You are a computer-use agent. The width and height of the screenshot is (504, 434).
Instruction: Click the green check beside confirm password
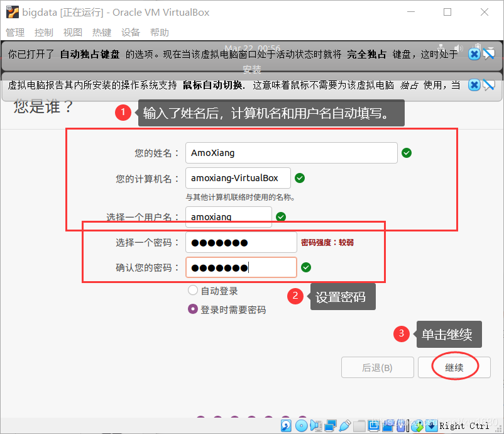[x=306, y=267]
